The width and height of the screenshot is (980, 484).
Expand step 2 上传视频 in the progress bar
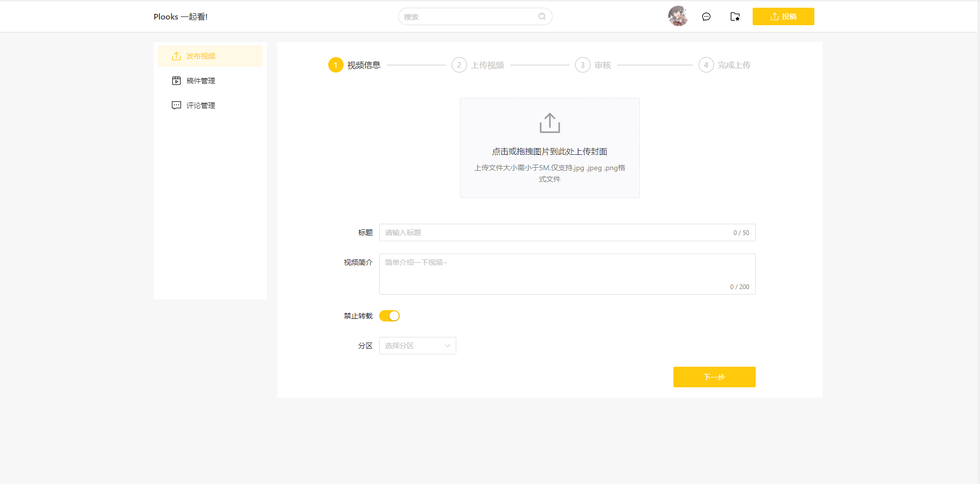click(459, 65)
